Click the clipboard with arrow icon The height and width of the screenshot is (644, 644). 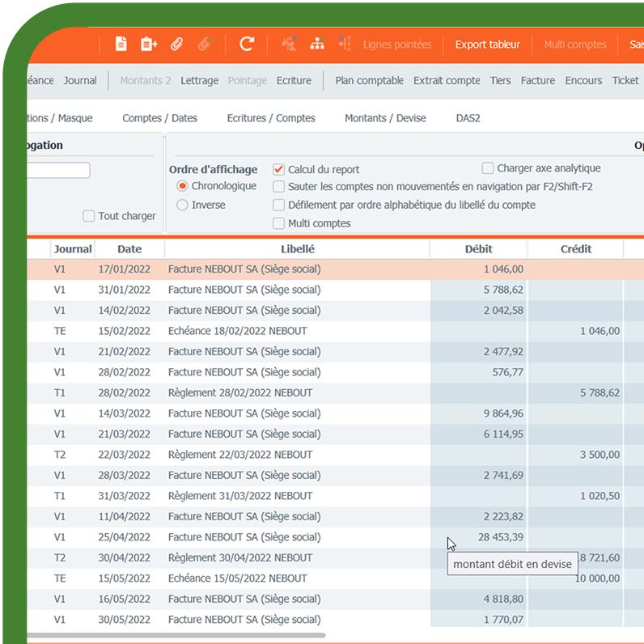pos(149,44)
